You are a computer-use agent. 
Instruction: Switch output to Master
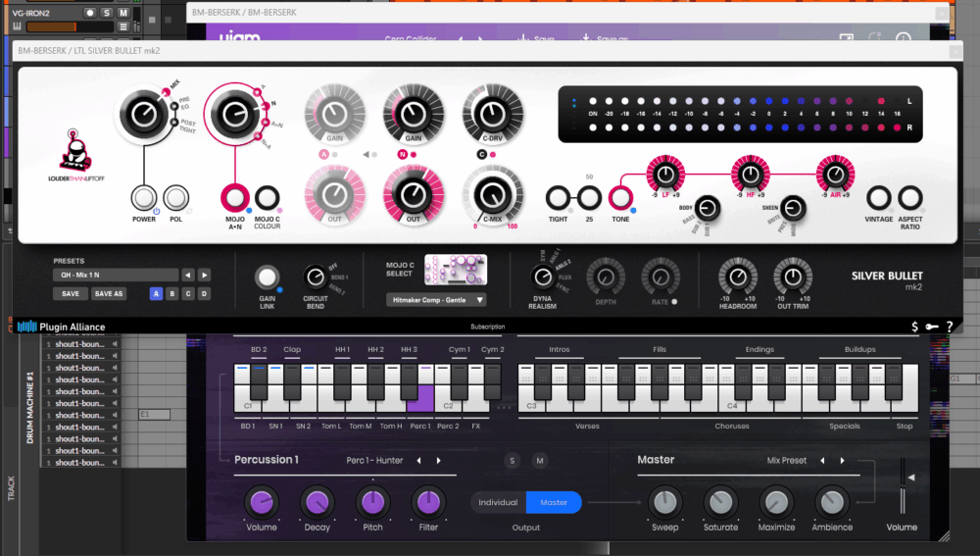(x=554, y=502)
